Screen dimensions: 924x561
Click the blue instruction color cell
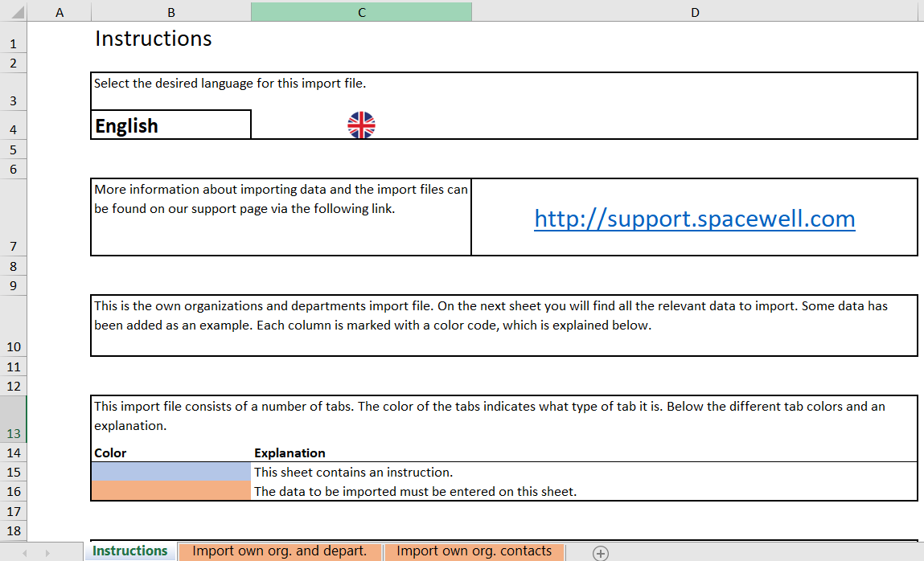171,472
